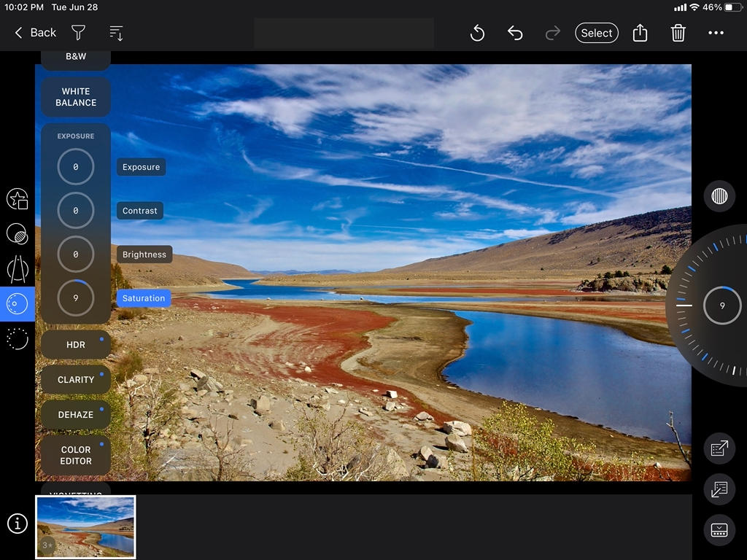Expand the White Balance section
The height and width of the screenshot is (560, 747).
tap(74, 97)
